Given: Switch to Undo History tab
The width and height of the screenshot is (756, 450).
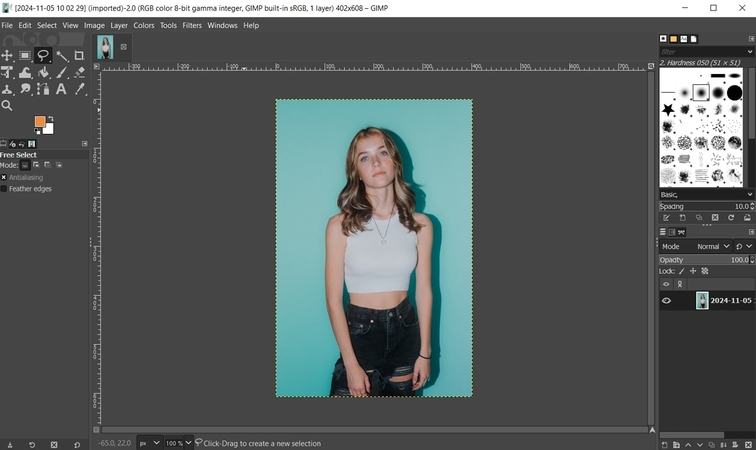Looking at the screenshot, I should pyautogui.click(x=22, y=144).
